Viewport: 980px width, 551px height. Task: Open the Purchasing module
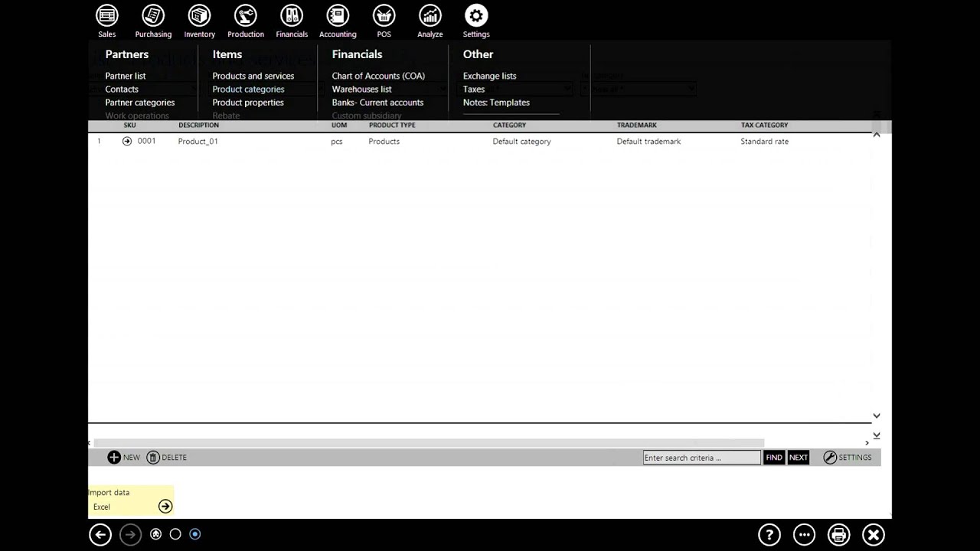(153, 21)
